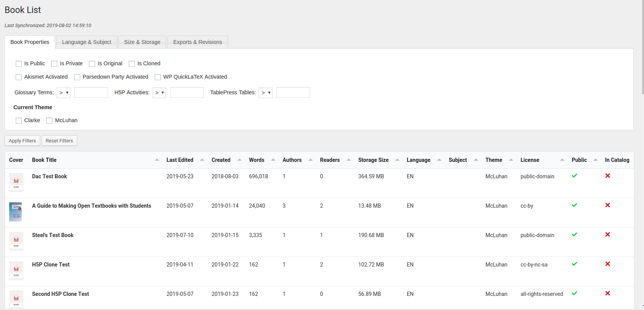Click the Dac Test Book cover thumbnail

click(16, 182)
